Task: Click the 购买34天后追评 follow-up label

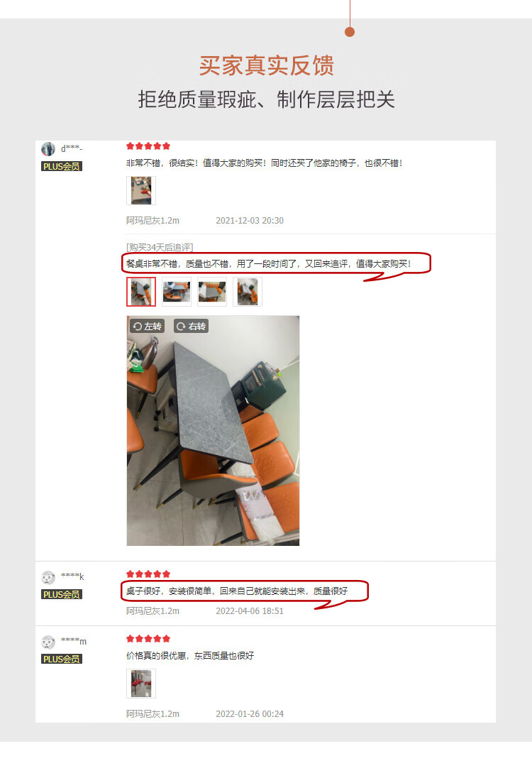Action: [160, 247]
